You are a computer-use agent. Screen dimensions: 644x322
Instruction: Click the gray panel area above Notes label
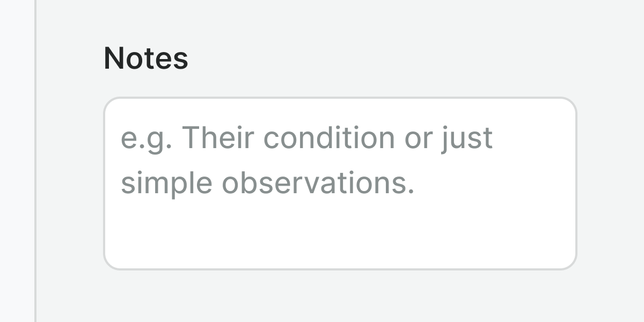pos(340,19)
